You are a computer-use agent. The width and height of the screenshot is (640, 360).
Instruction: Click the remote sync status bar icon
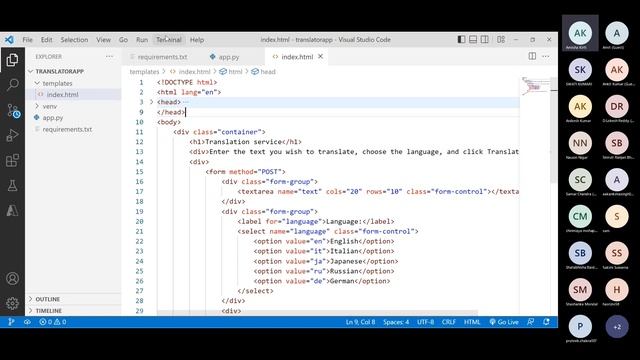(x=27, y=322)
